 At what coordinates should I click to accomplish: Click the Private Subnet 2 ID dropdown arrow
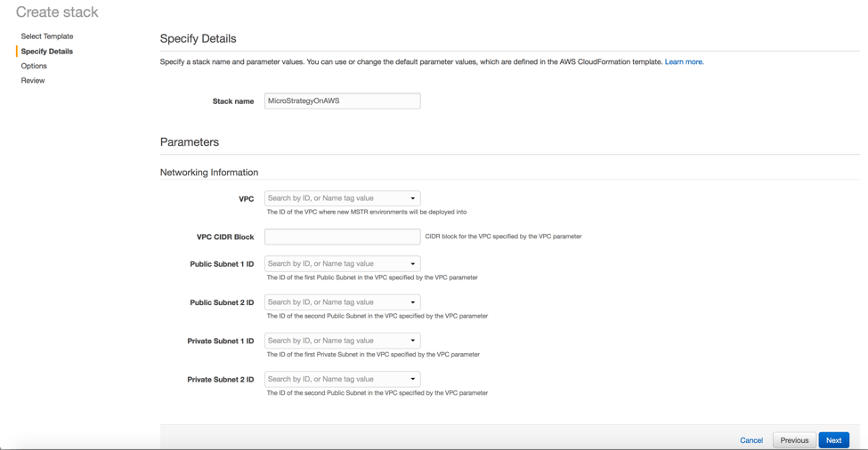412,380
